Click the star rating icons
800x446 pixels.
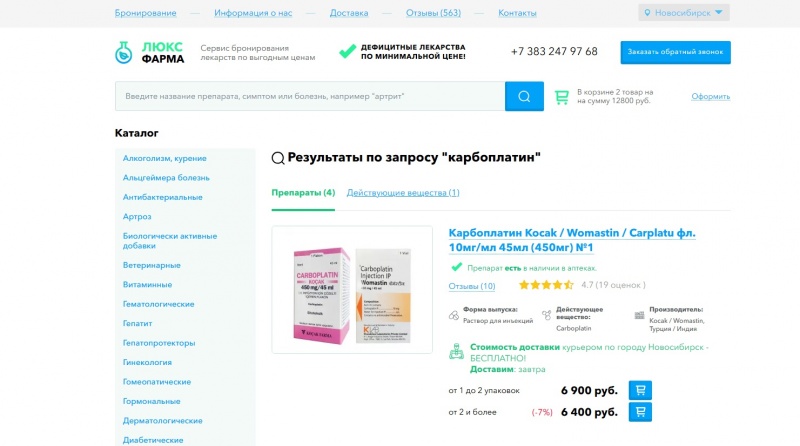point(546,285)
